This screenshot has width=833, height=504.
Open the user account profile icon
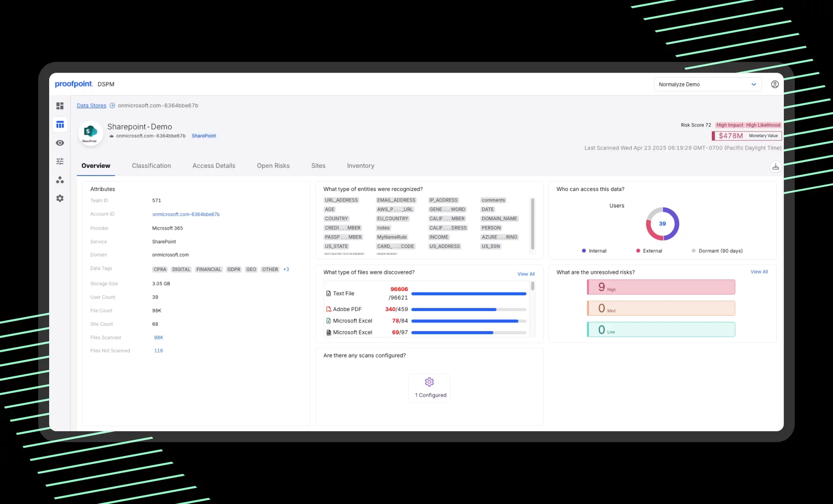[775, 84]
